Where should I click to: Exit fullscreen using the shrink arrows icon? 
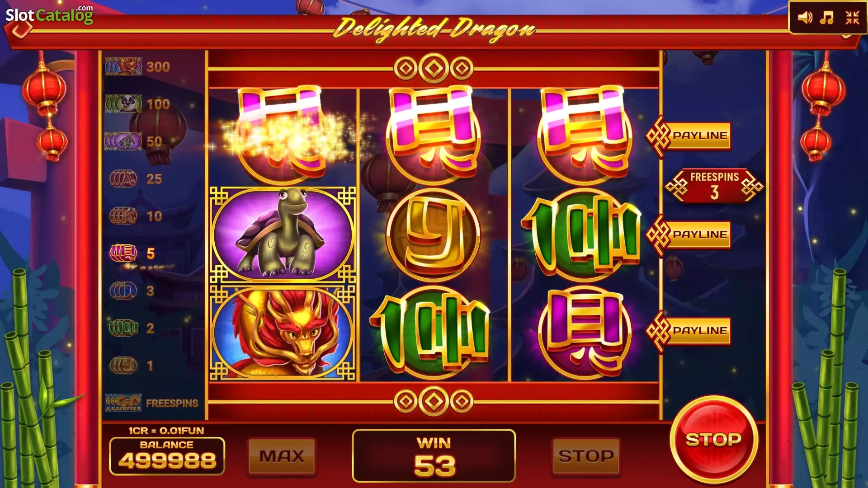tap(852, 18)
